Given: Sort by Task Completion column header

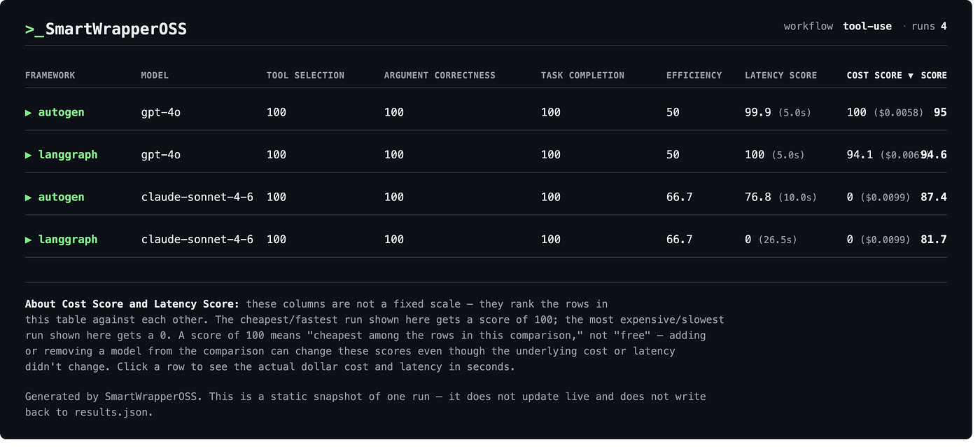Looking at the screenshot, I should 582,76.
